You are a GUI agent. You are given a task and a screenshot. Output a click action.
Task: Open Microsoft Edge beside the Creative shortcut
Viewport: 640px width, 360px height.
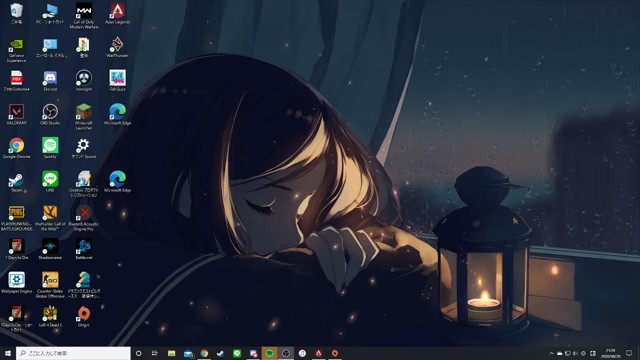(x=118, y=182)
